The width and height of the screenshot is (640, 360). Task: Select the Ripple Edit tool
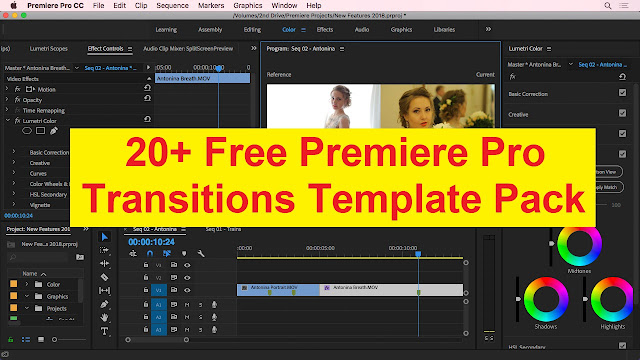tap(104, 264)
